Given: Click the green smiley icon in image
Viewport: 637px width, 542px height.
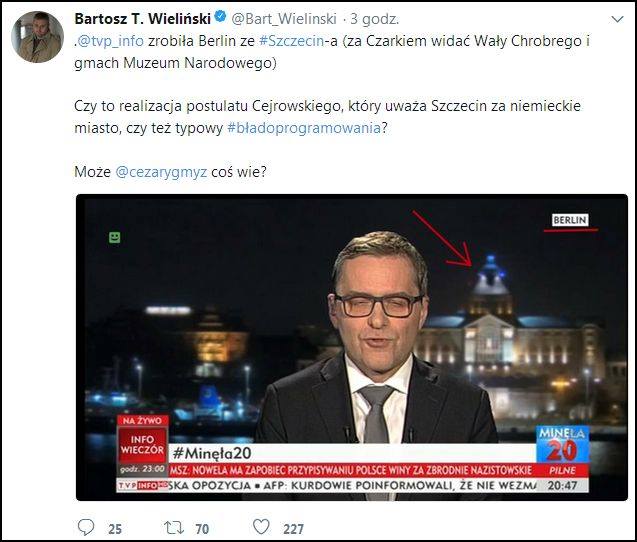Looking at the screenshot, I should click(115, 237).
